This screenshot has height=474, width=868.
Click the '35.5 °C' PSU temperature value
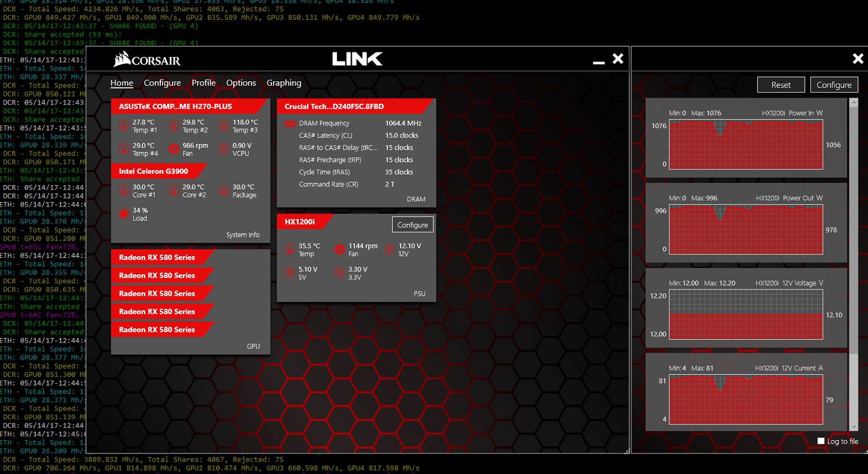309,246
